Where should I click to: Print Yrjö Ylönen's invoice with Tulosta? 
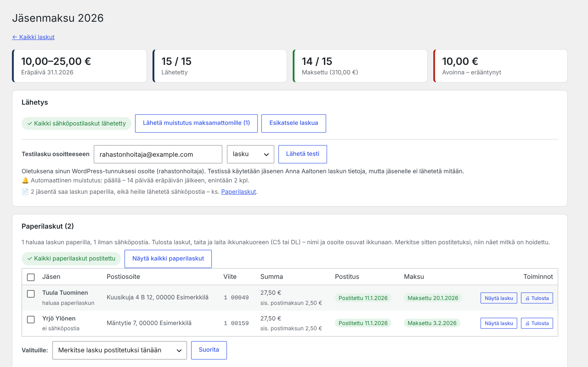[537, 323]
